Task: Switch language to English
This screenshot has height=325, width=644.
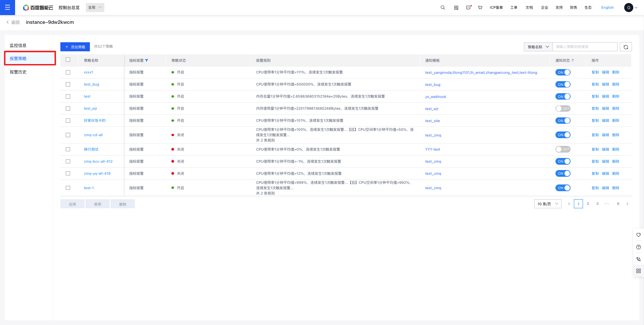Action: click(x=607, y=8)
